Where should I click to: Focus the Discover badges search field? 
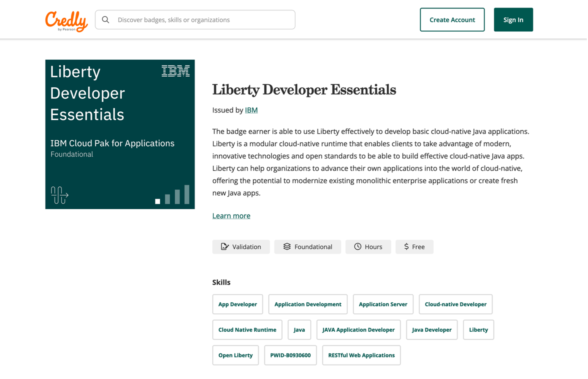pos(195,20)
